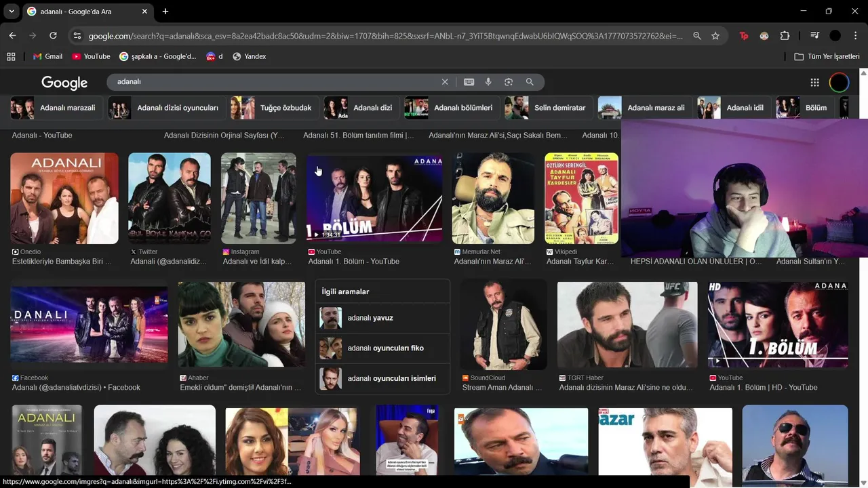Open Ahaber Emekli oldum image
Viewport: 868px width, 488px height.
pos(241,325)
